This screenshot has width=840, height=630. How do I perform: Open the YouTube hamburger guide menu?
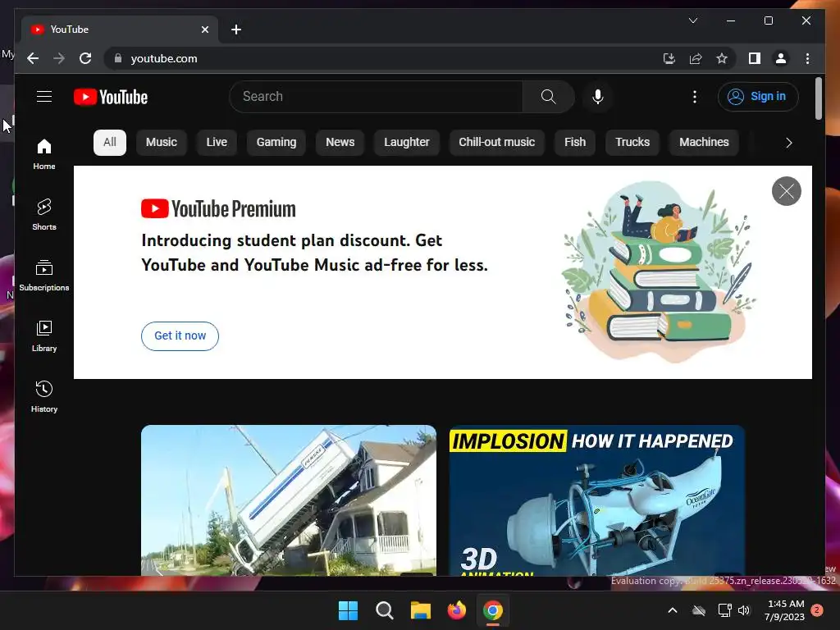coord(44,97)
